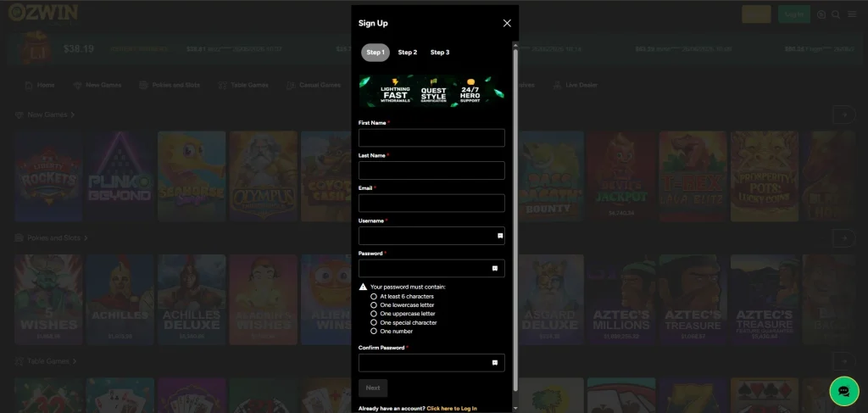
Task: Click the Next button
Action: [x=373, y=388]
